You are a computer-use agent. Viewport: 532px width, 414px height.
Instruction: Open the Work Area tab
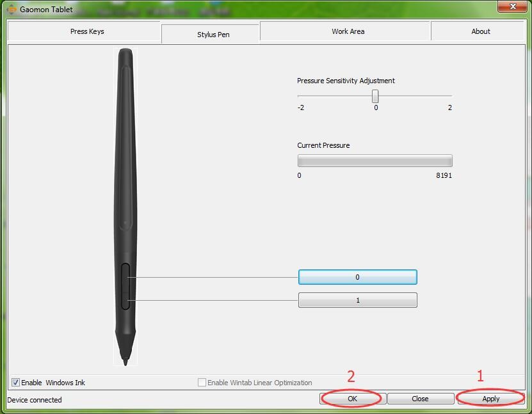346,31
